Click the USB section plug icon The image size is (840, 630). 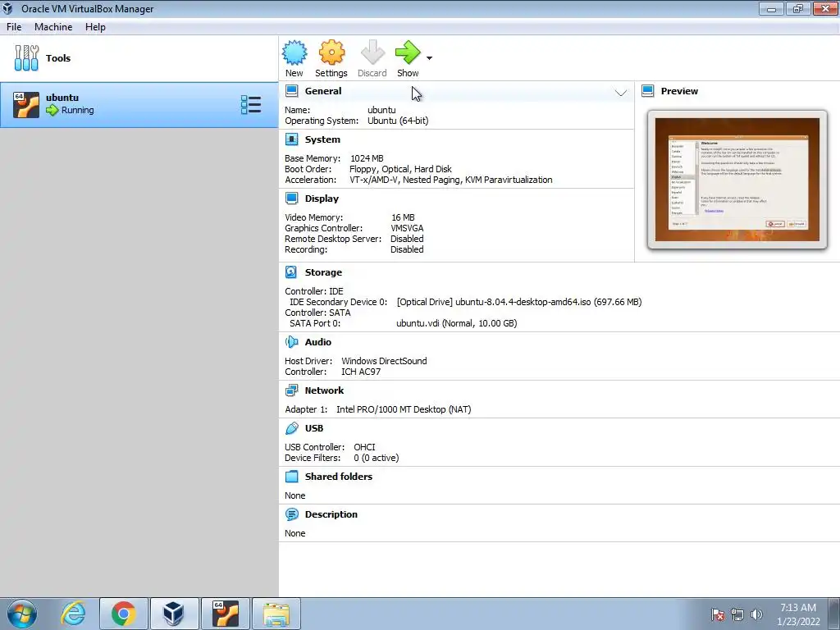(291, 428)
